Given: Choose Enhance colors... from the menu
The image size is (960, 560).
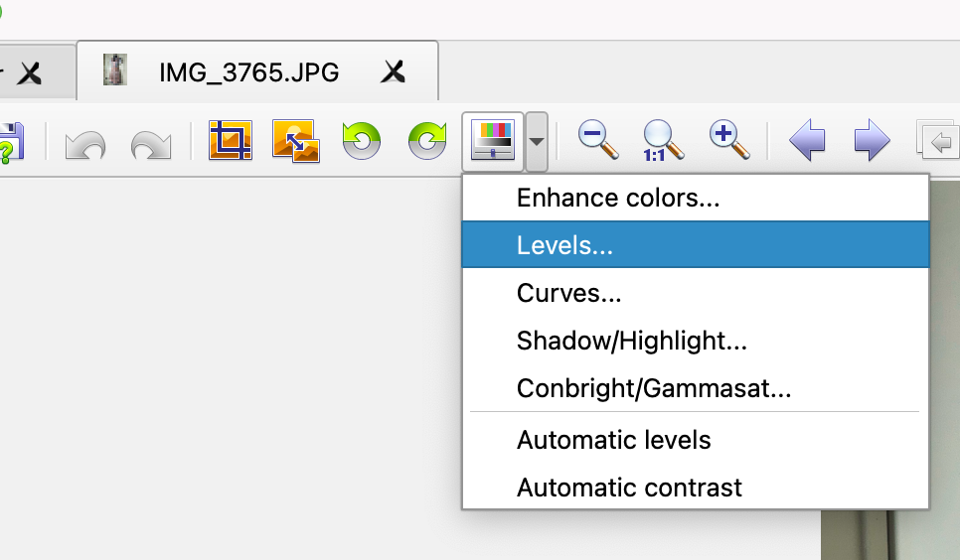Looking at the screenshot, I should click(x=696, y=198).
